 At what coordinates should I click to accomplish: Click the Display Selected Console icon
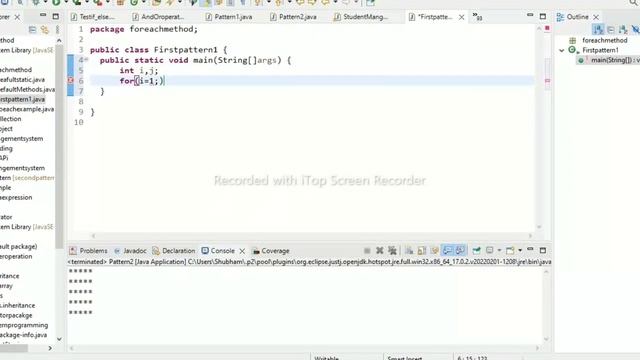[x=489, y=250]
